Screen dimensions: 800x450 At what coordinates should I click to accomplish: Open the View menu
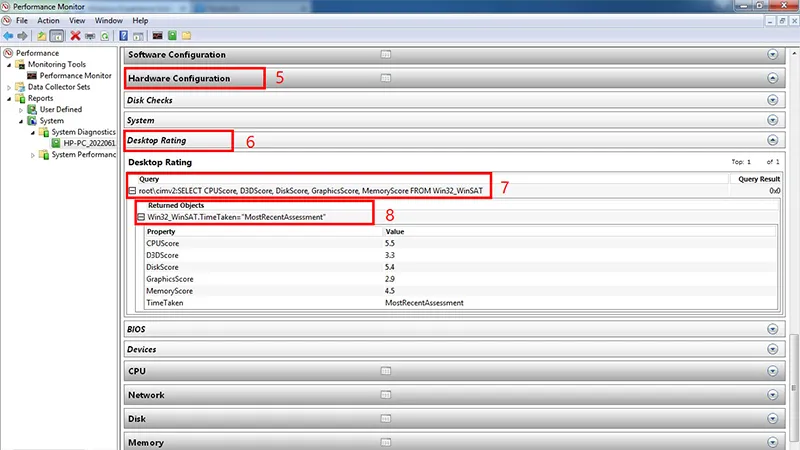(76, 20)
